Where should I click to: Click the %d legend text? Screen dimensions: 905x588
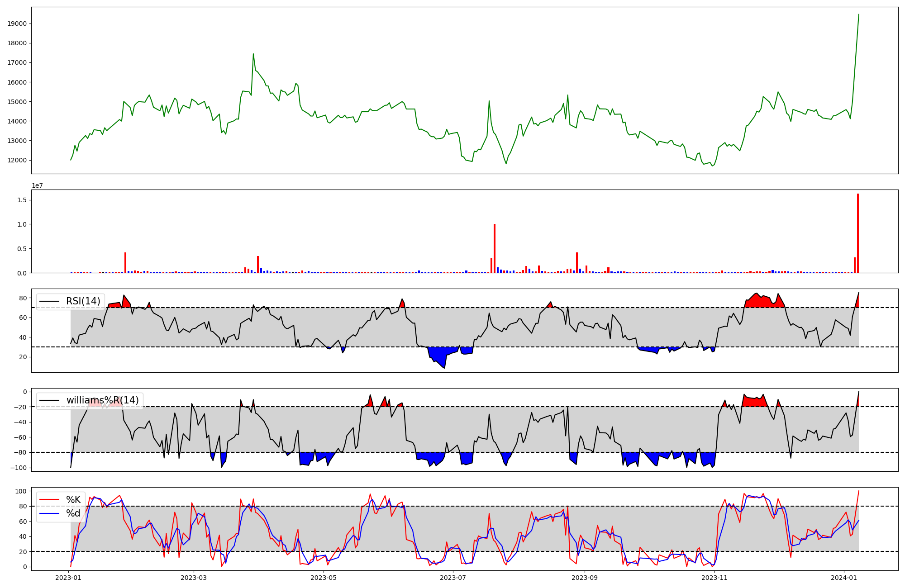pyautogui.click(x=73, y=513)
